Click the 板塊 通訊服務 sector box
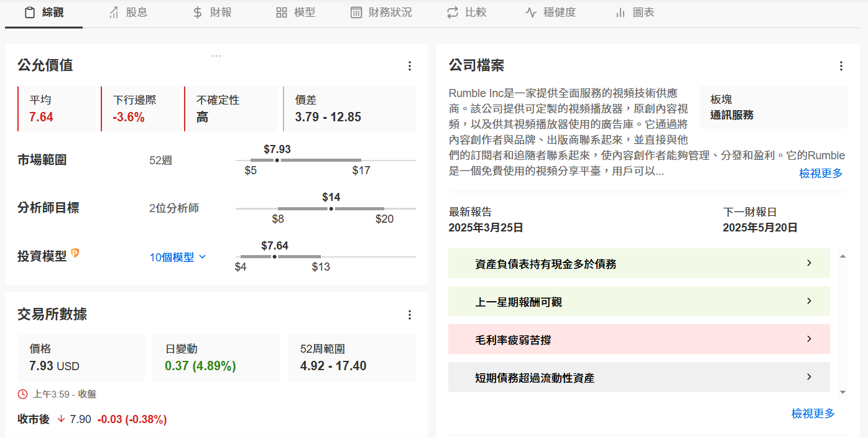This screenshot has width=868, height=438. (x=773, y=108)
